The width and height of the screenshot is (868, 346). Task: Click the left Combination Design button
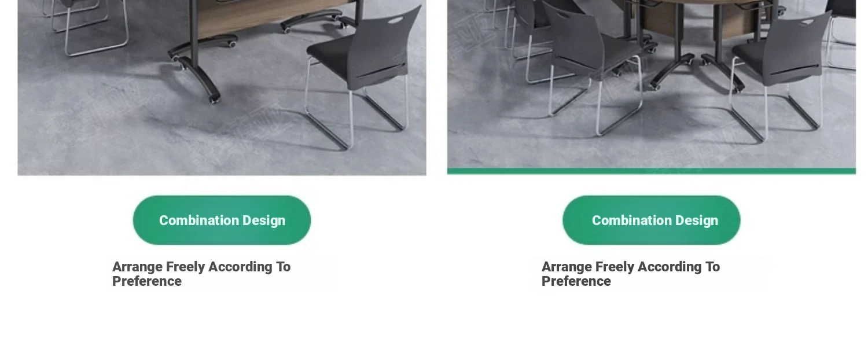tap(222, 220)
